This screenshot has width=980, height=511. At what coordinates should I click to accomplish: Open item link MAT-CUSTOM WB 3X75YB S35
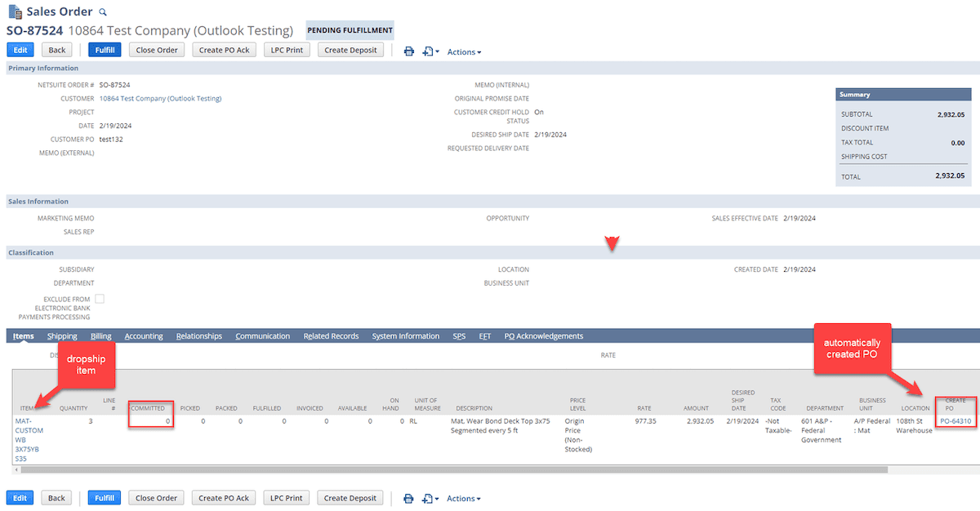tap(29, 440)
